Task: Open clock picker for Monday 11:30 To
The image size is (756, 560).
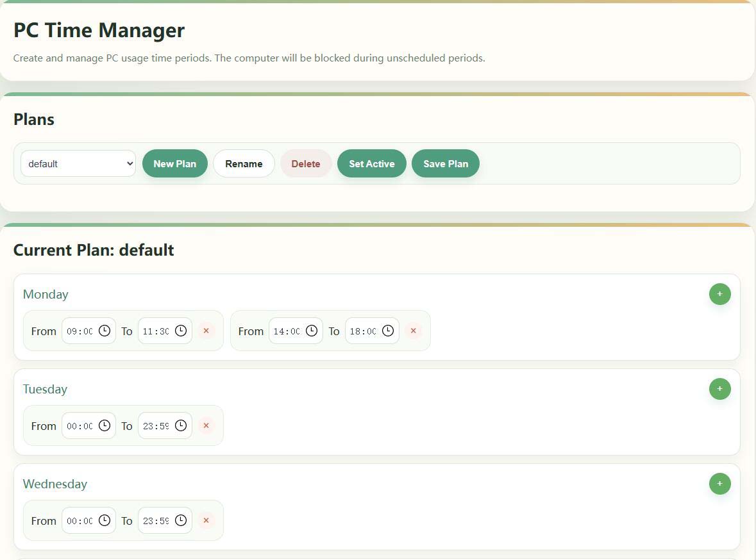Action: [x=181, y=331]
